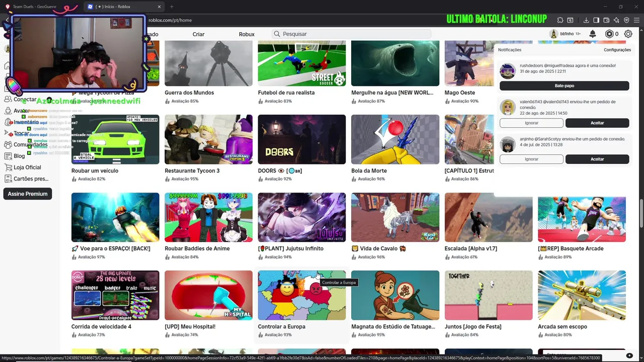The height and width of the screenshot is (362, 644).
Task: Open the Guerra dos Mundos game thumbnail
Action: tap(208, 63)
